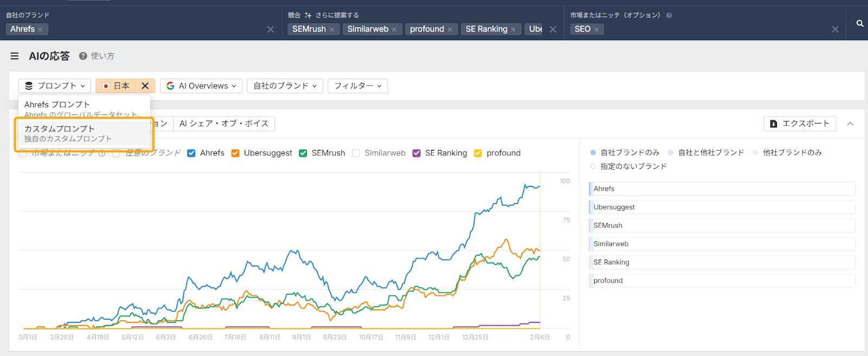Image resolution: width=868 pixels, height=356 pixels.
Task: Uncheck the Ubersuggest checkbox
Action: coord(235,153)
